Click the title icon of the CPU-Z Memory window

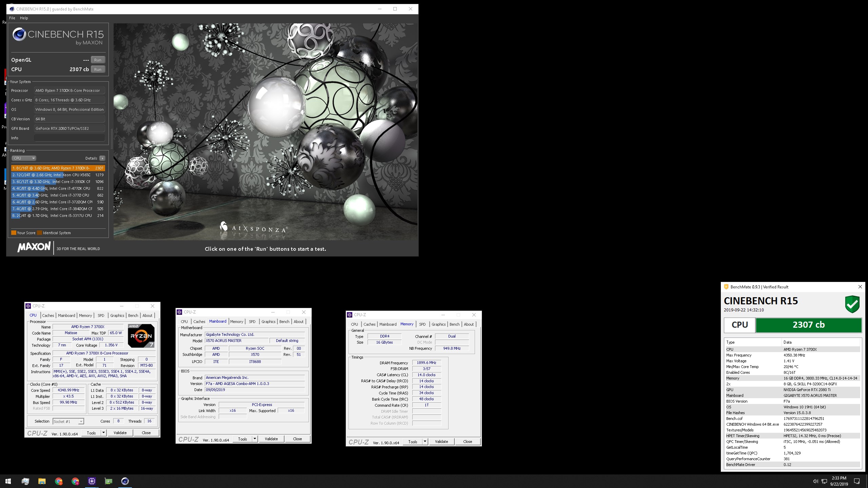[x=350, y=315]
